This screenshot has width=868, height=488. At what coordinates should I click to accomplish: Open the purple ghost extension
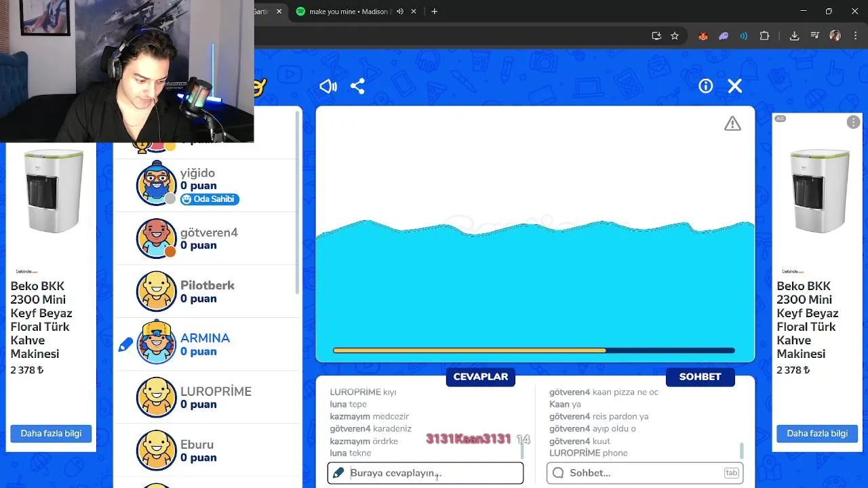coord(724,36)
